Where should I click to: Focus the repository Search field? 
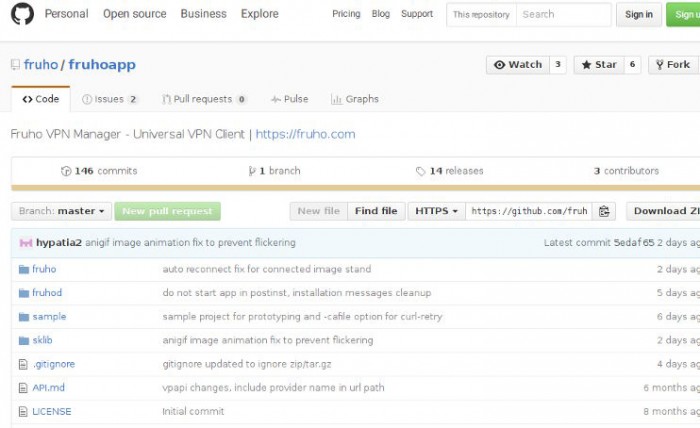564,15
